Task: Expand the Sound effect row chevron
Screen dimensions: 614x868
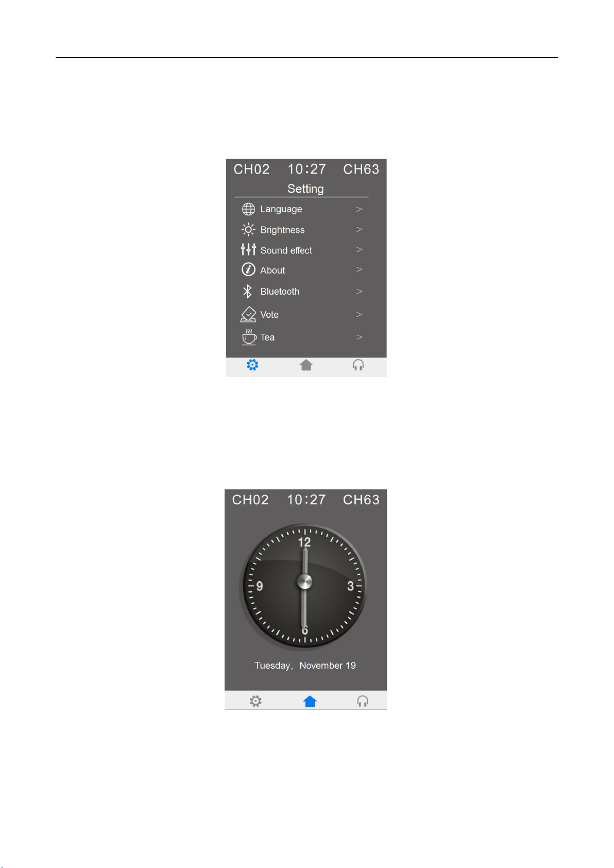Action: (360, 249)
